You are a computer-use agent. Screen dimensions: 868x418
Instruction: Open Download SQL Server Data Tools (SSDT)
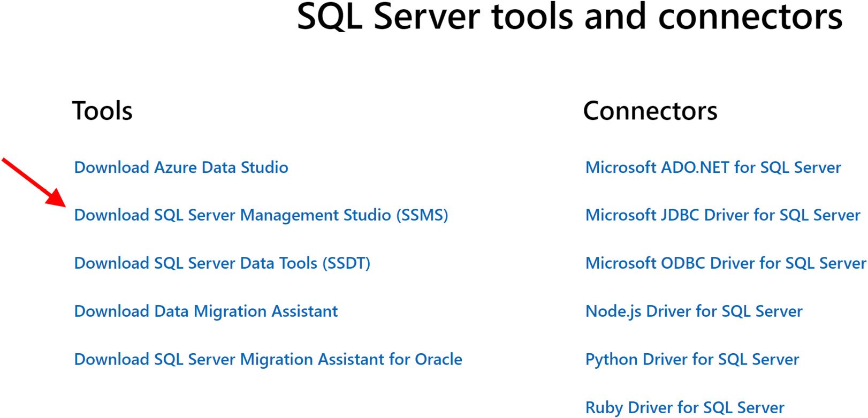point(222,263)
